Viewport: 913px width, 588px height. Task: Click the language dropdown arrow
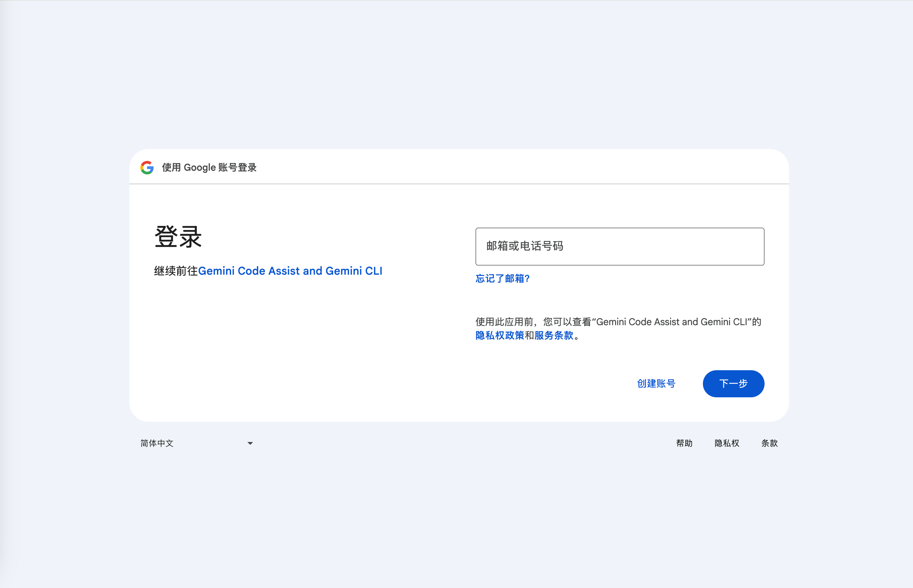click(250, 443)
